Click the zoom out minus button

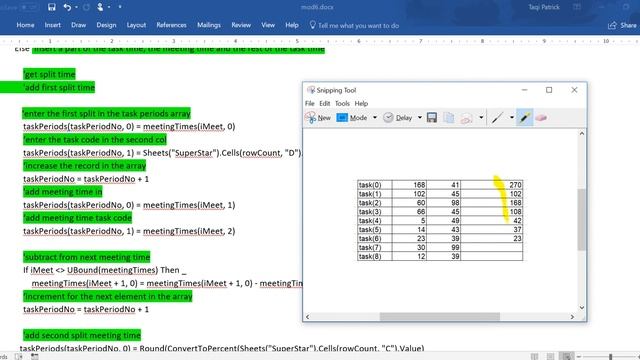[578, 357]
